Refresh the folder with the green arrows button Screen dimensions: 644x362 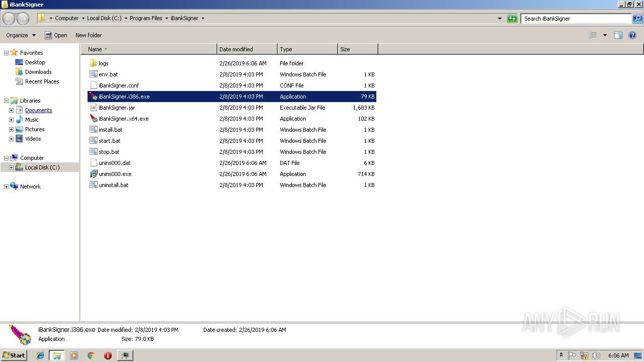click(512, 19)
